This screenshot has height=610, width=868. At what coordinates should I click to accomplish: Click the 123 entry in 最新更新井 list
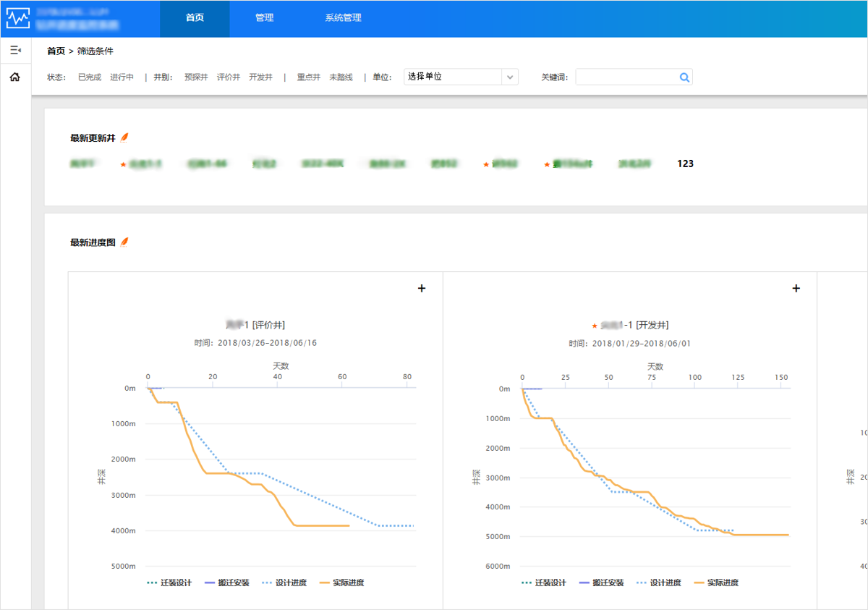[x=685, y=164]
